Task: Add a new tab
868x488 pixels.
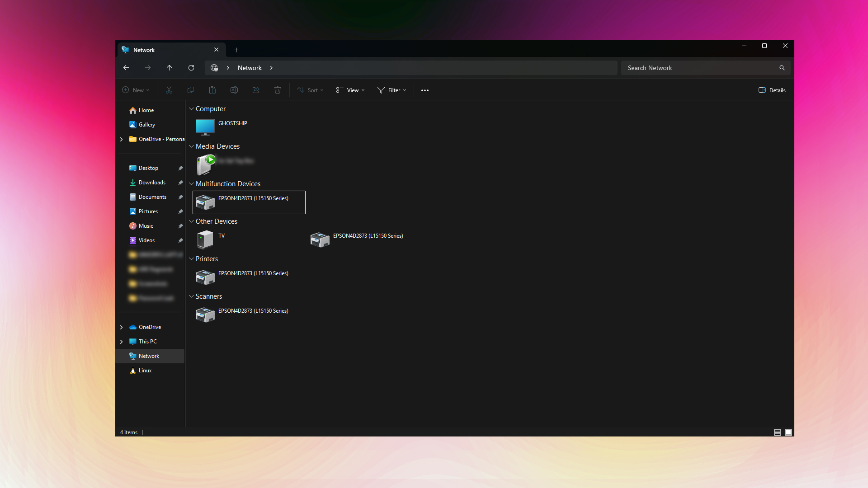Action: [236, 50]
